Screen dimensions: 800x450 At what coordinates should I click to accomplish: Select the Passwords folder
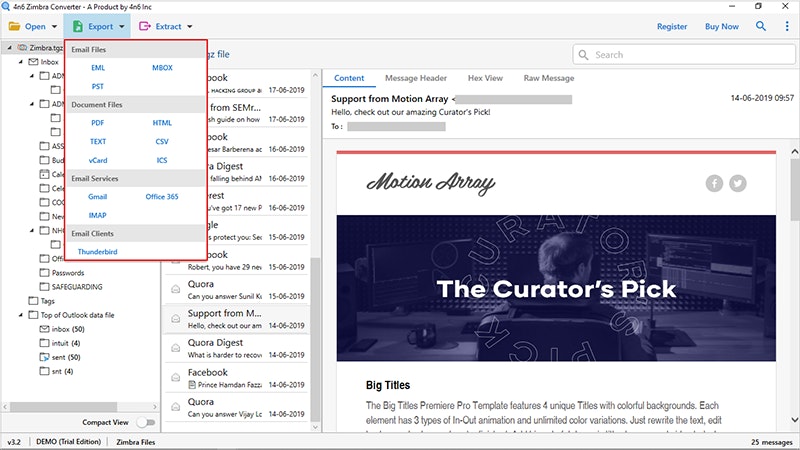coord(67,273)
